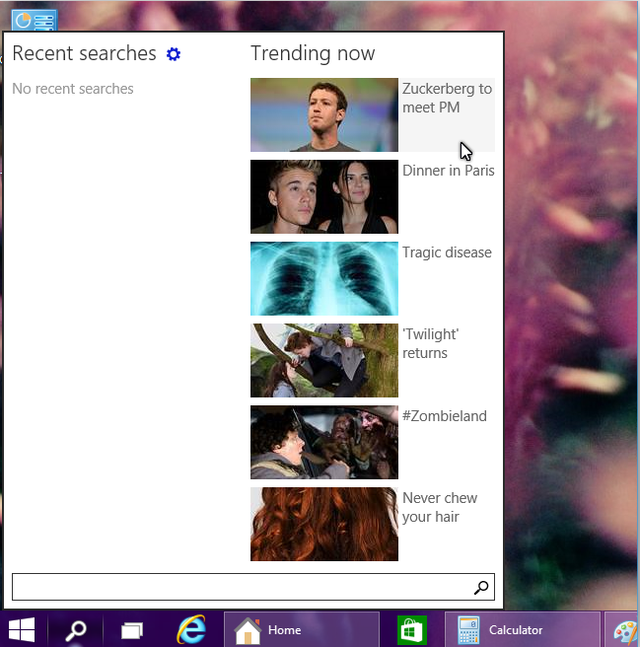Image resolution: width=640 pixels, height=647 pixels.
Task: Select 'Zuckerberg to meet PM' headline
Action: (x=447, y=98)
